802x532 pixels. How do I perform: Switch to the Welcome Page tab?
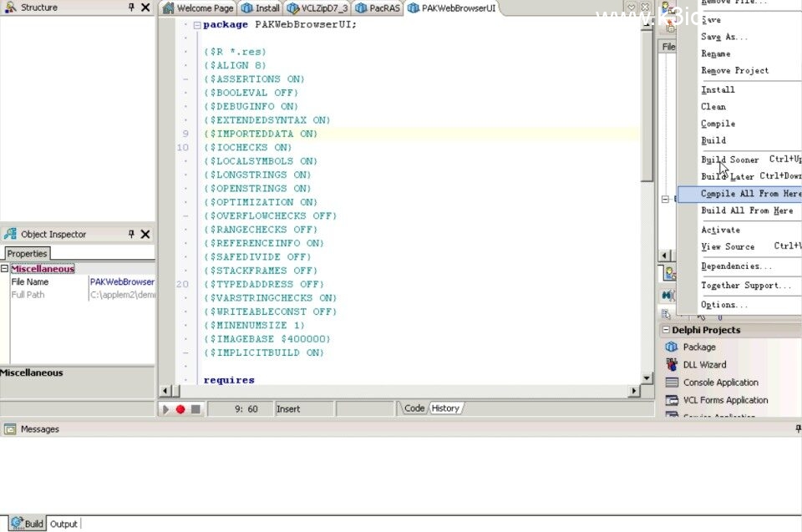tap(199, 8)
